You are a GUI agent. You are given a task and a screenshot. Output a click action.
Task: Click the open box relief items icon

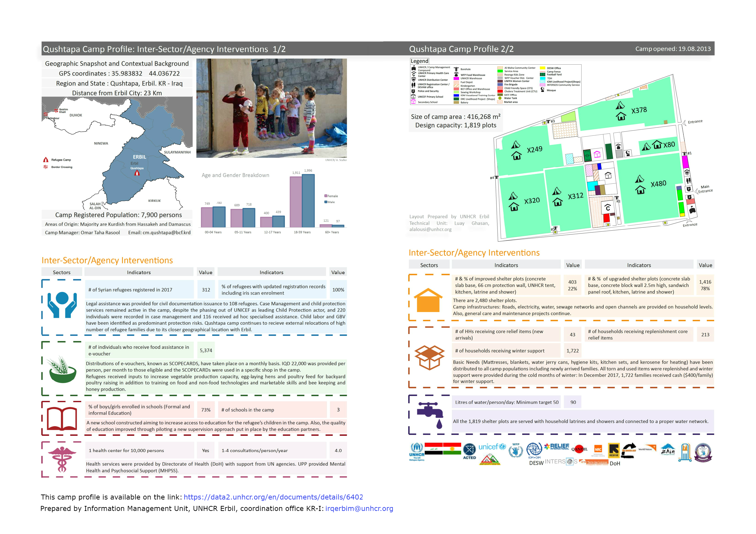click(429, 358)
